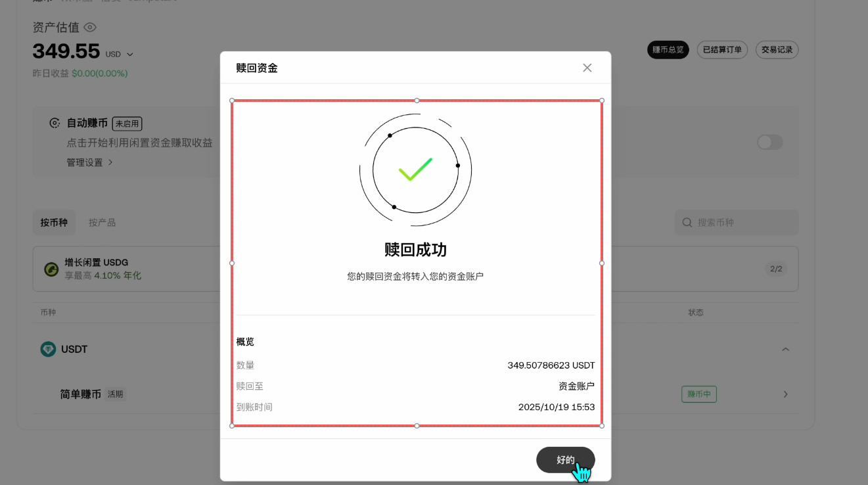Click the magnifier icon in 搜索币种 box
Screen dimensions: 868x485
[687, 222]
